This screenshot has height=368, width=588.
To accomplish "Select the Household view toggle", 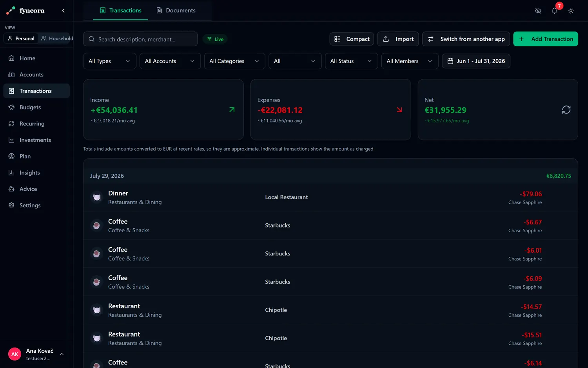I will point(57,38).
